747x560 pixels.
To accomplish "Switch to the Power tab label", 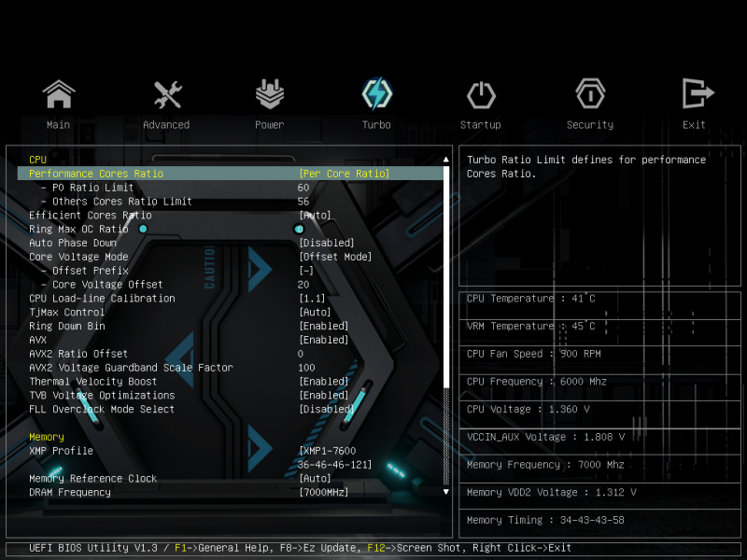I will pos(270,125).
